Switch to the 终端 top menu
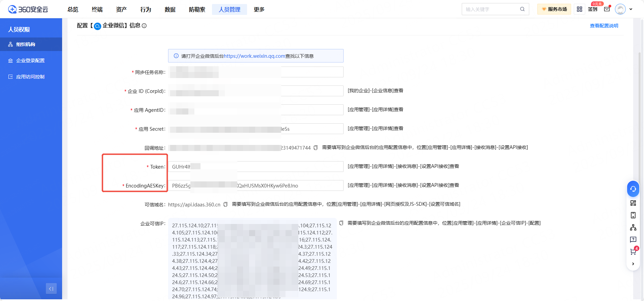The image size is (644, 301). (97, 9)
